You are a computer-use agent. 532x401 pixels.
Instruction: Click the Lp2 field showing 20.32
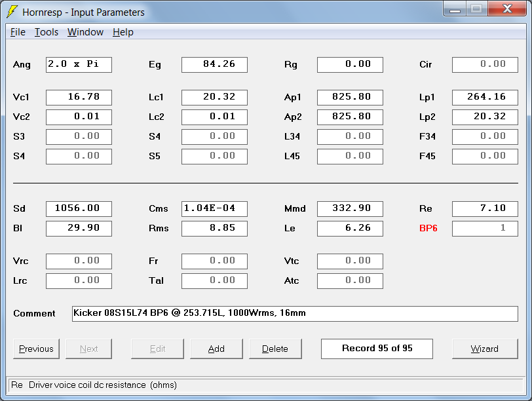point(485,117)
